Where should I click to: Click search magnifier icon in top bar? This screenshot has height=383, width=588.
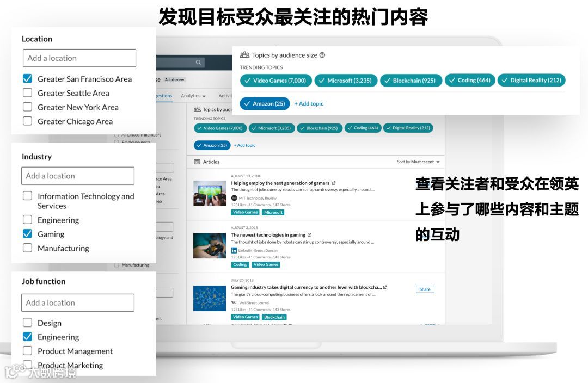pos(198,63)
